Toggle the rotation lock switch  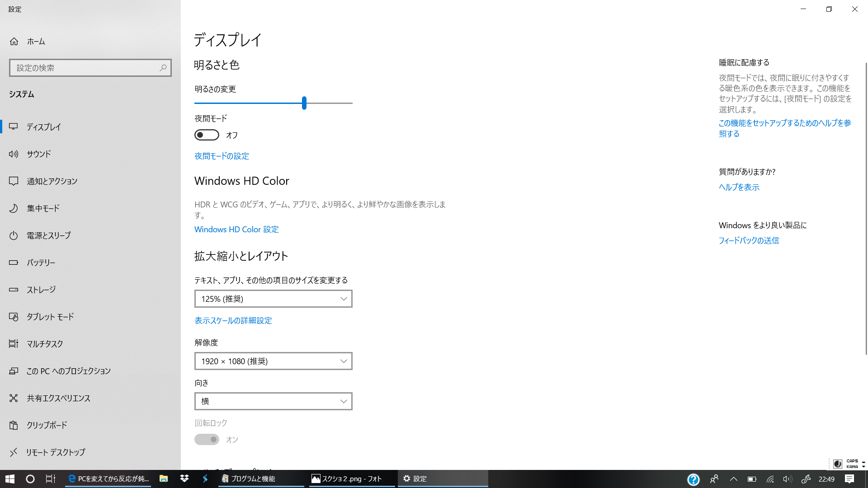point(207,440)
